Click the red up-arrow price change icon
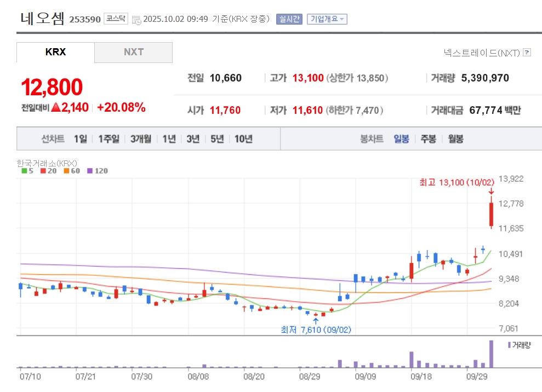Screen dimensions: 542x392 tap(55, 108)
